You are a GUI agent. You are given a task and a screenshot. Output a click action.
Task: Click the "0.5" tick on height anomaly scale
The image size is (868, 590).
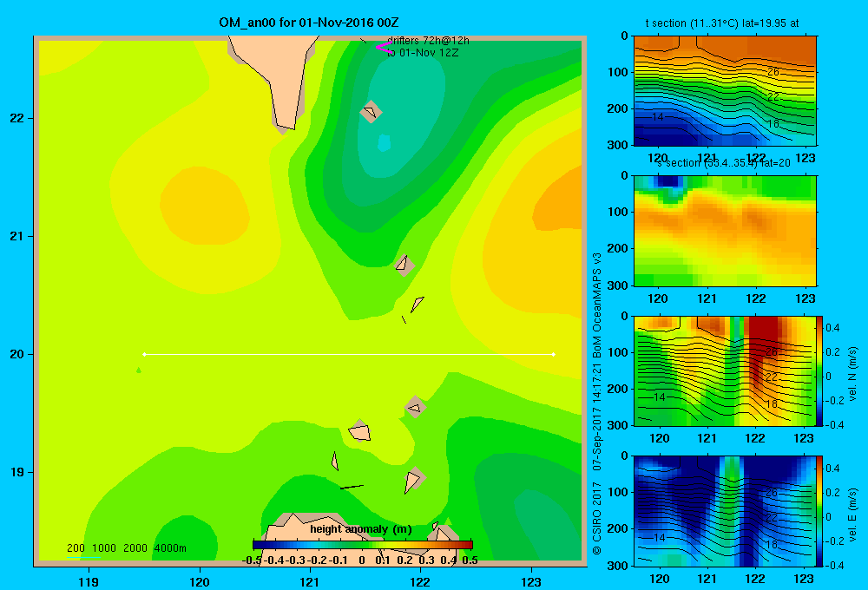[x=470, y=560]
